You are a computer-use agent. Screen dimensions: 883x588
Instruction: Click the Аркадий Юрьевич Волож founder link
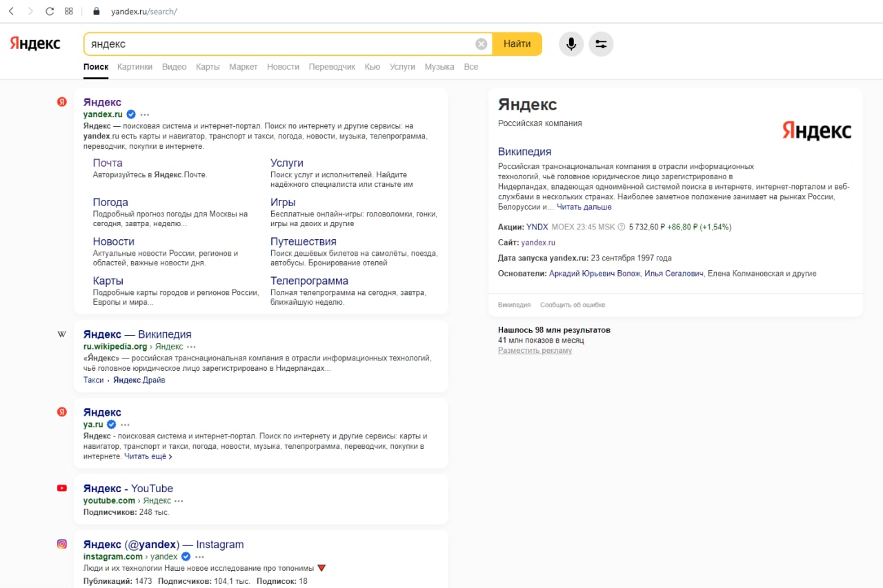pos(595,274)
